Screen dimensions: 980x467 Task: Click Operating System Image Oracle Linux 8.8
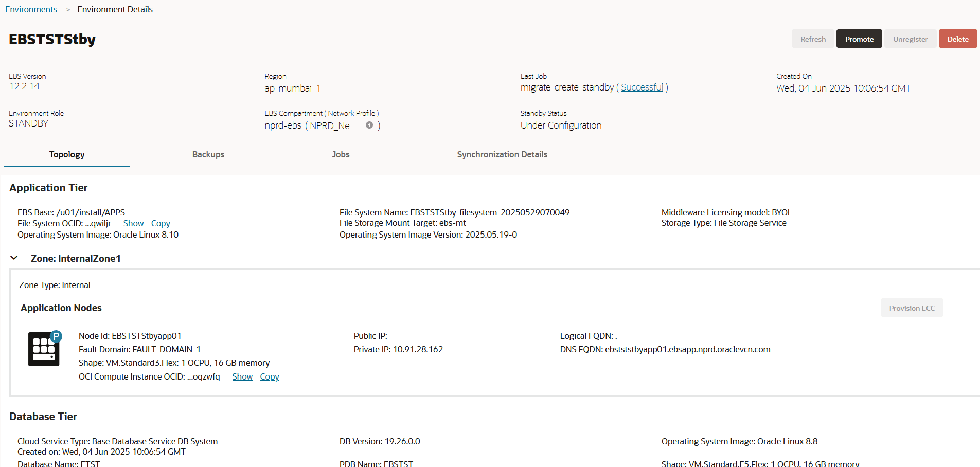pyautogui.click(x=739, y=441)
